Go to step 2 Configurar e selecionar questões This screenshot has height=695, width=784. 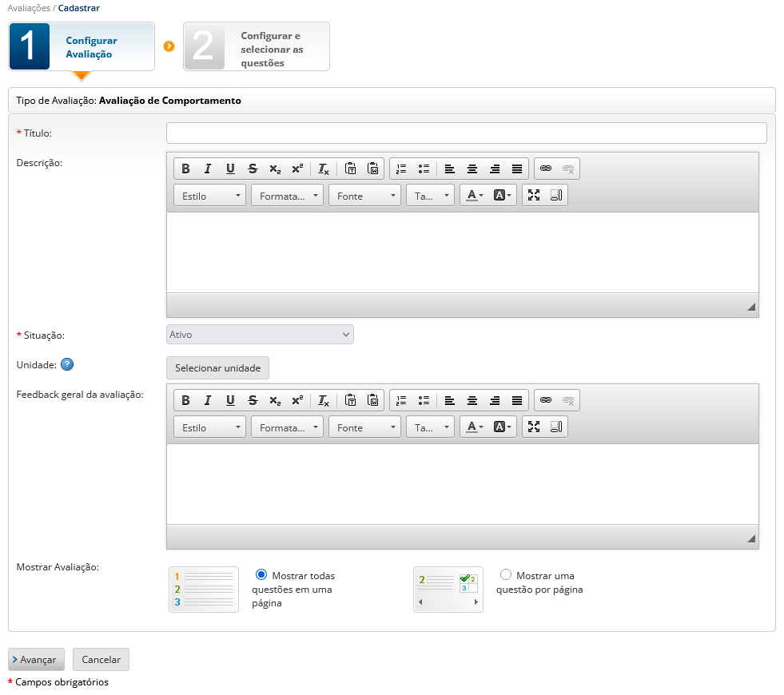(x=256, y=47)
